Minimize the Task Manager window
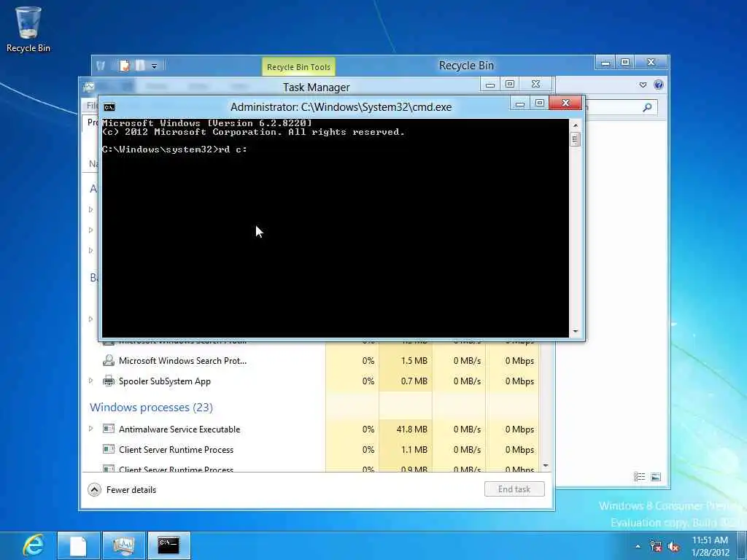The height and width of the screenshot is (560, 747). (489, 85)
